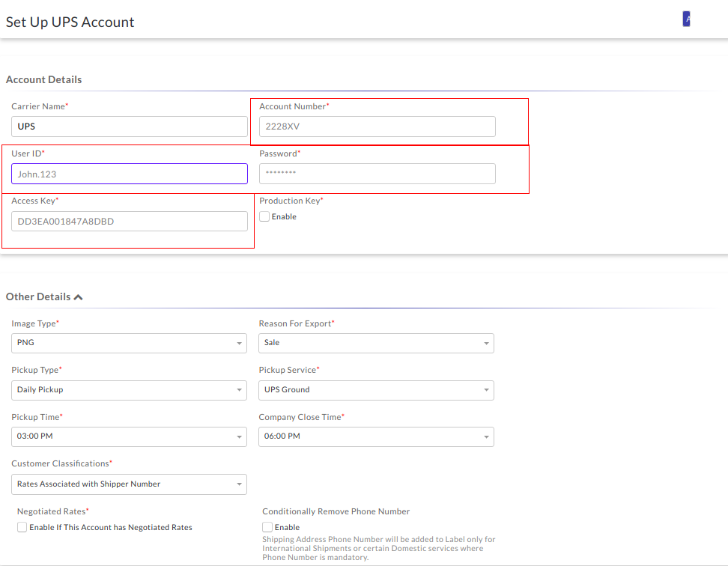This screenshot has height=566, width=728.
Task: Click the Shipping Address Phone Number help text
Action: pos(379,548)
